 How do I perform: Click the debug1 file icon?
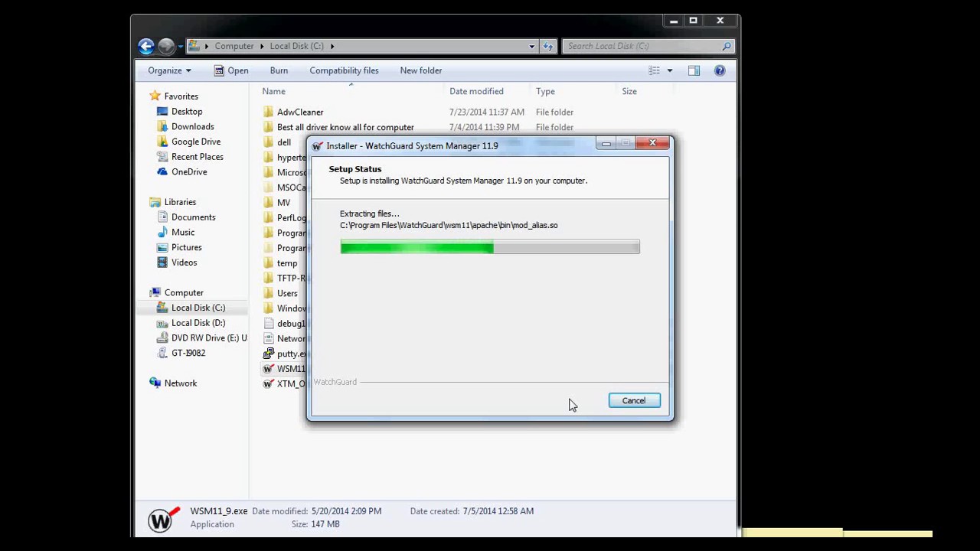coord(268,324)
